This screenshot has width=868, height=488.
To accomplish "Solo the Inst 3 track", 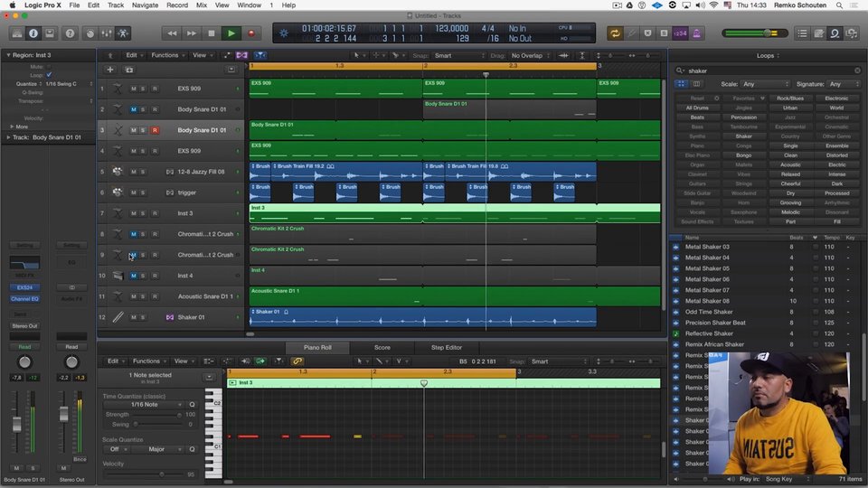I will (x=143, y=213).
